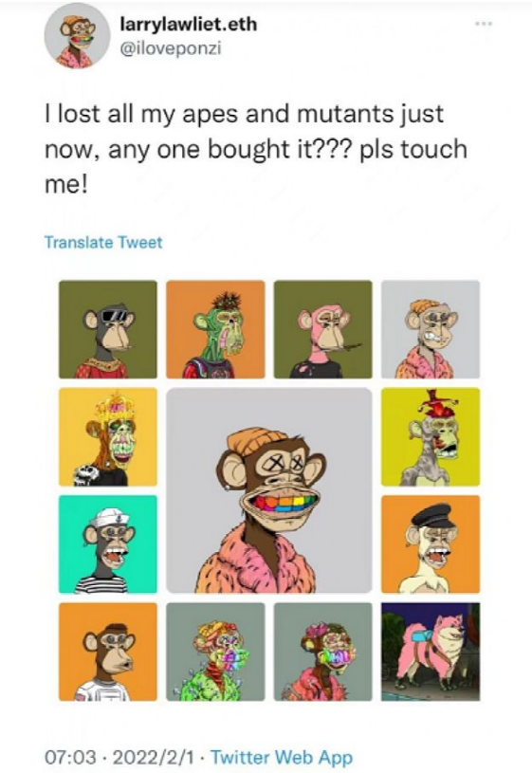Open mutant ape in pink fur coat
Viewport: 532px width, 773px height.
[x=323, y=652]
